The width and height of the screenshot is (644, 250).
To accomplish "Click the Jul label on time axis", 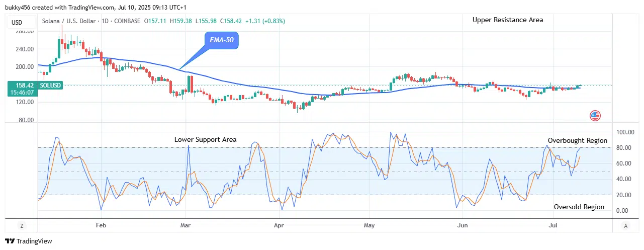I will (x=553, y=226).
